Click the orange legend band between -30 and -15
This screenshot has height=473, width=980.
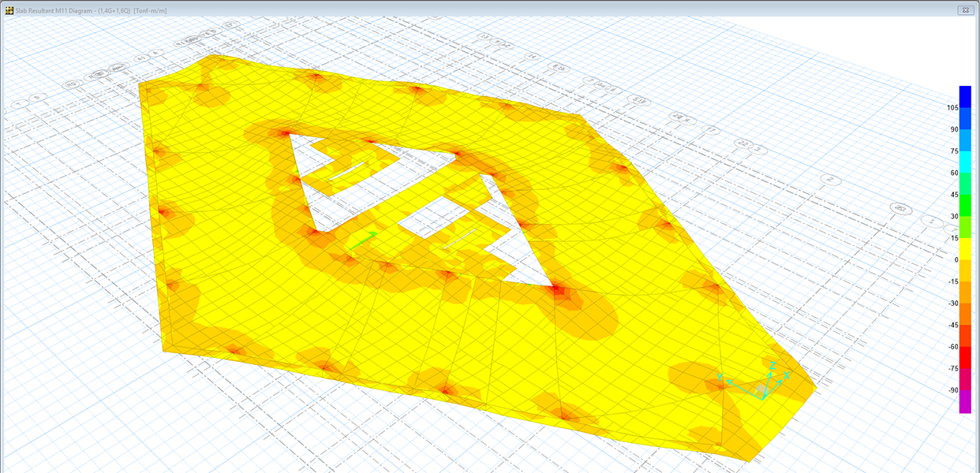pyautogui.click(x=964, y=292)
